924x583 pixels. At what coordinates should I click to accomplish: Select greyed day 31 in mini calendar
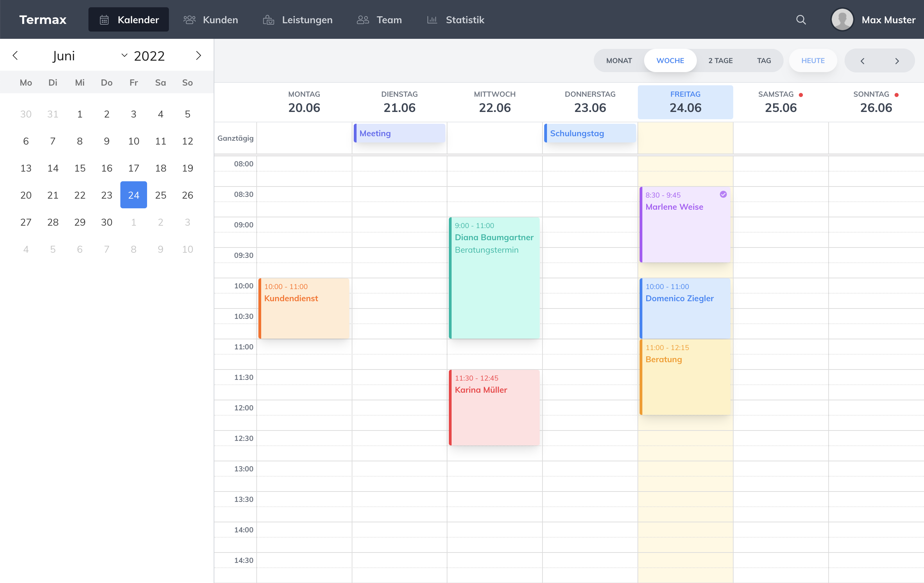(53, 114)
